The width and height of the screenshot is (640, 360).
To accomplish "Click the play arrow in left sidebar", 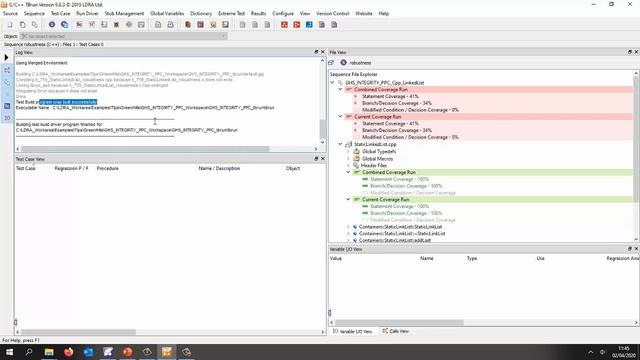I will tap(7, 58).
